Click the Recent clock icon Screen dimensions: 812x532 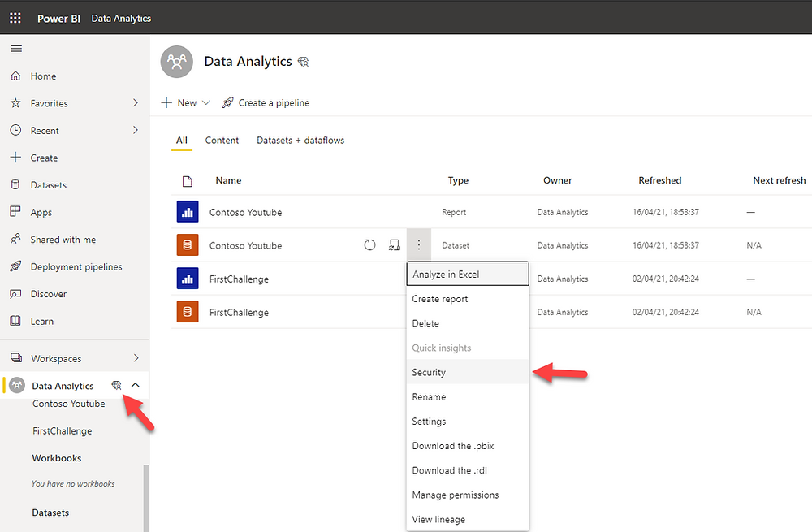(x=16, y=130)
